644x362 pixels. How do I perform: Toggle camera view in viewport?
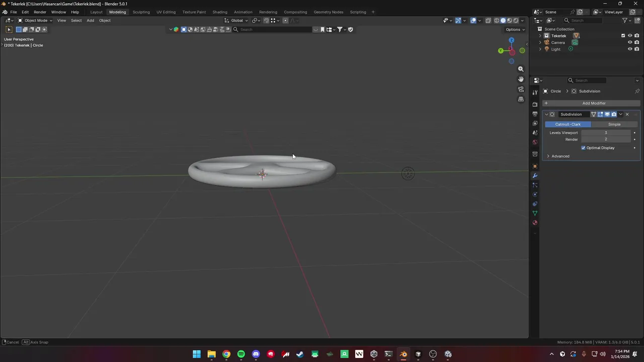(521, 89)
